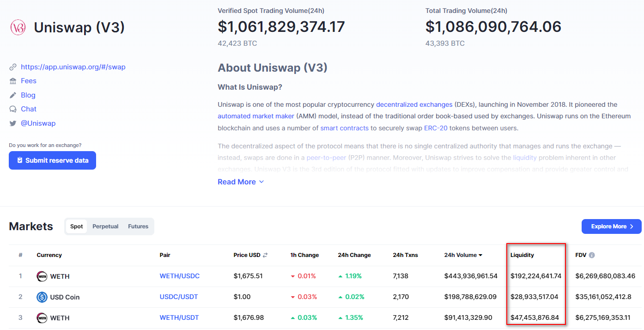Open the WETH/USDC pair link

click(x=180, y=276)
